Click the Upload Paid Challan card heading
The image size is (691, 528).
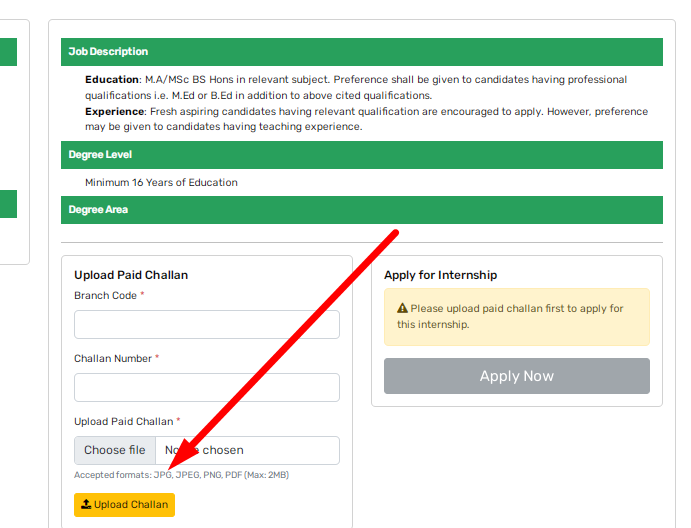pos(131,275)
